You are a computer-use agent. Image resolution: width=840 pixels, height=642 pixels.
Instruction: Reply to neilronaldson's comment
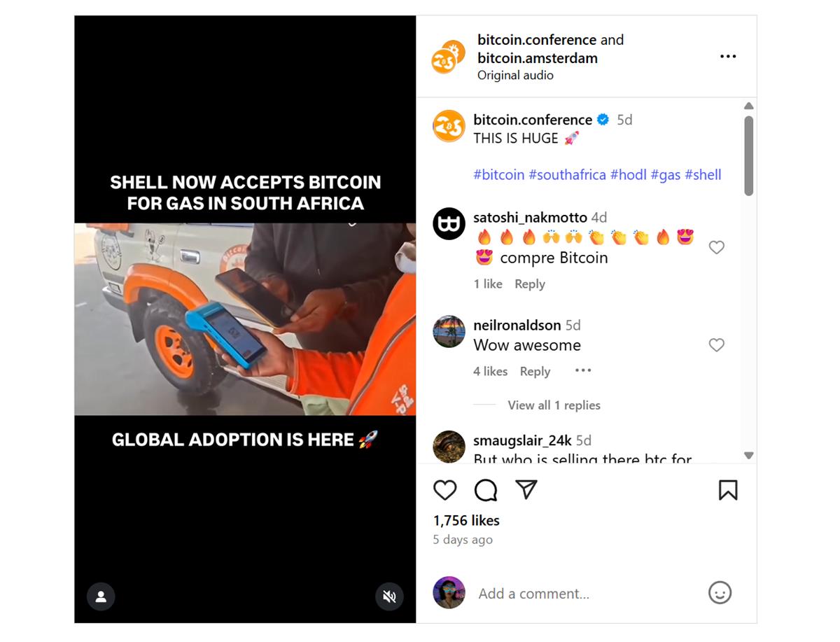pos(535,371)
